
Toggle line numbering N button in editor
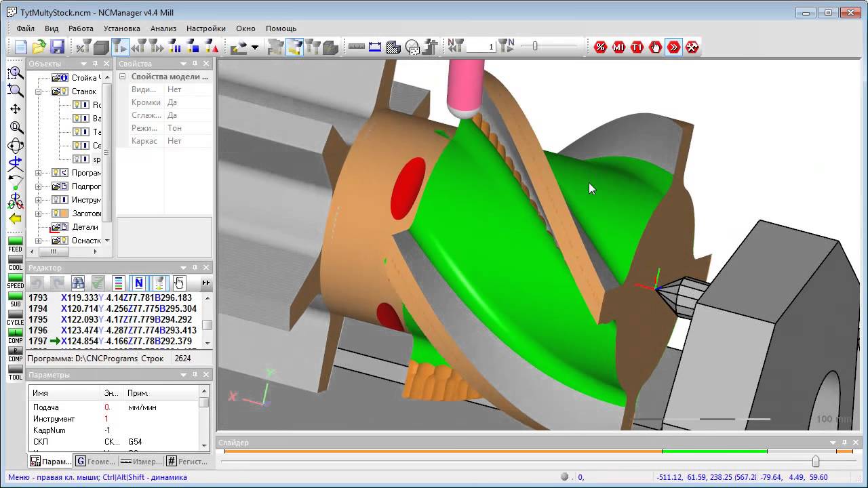point(138,283)
